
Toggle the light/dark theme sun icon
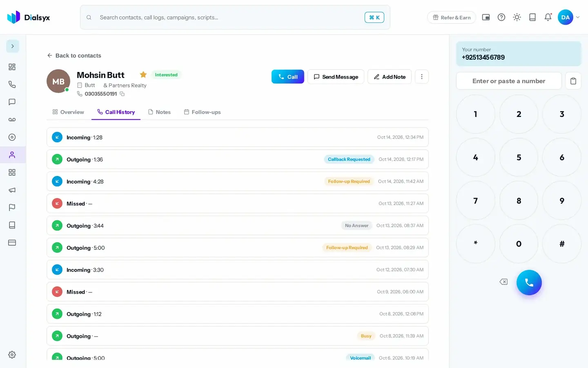[517, 17]
